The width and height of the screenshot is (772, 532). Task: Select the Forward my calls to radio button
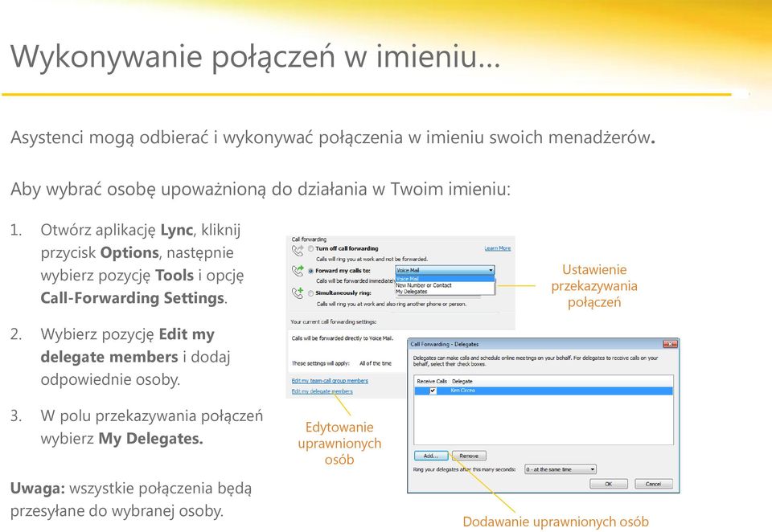[x=310, y=271]
